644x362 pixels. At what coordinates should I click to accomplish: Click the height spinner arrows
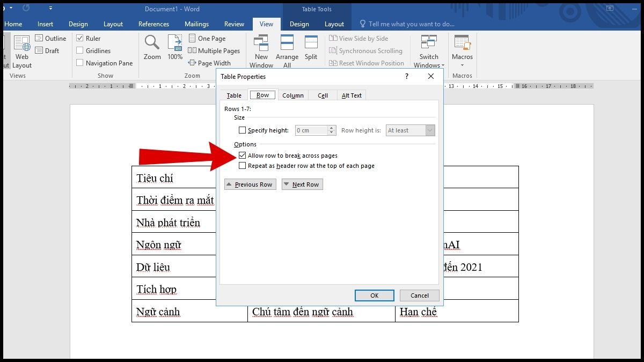pos(331,130)
